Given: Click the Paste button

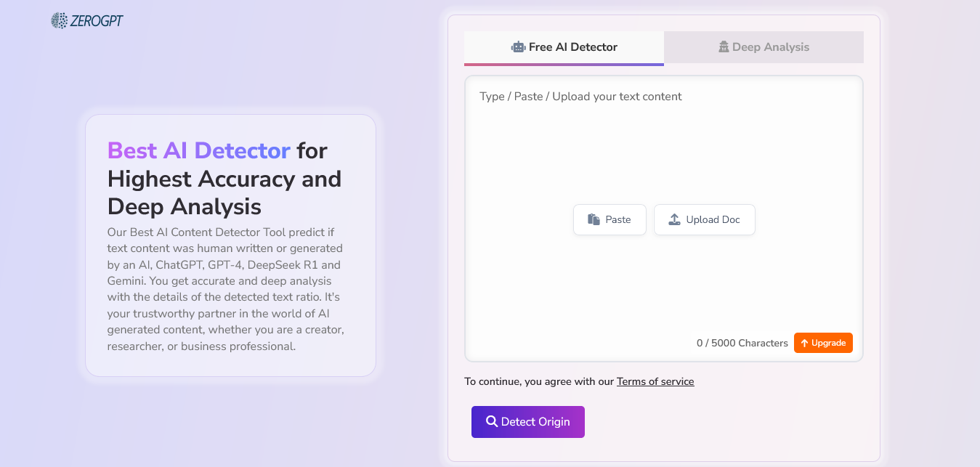Looking at the screenshot, I should (610, 219).
